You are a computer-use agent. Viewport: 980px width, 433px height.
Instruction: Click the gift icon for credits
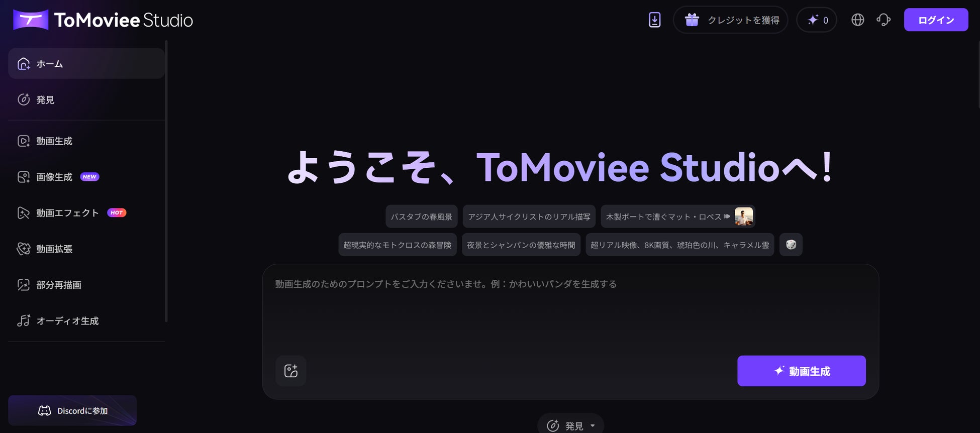[692, 20]
